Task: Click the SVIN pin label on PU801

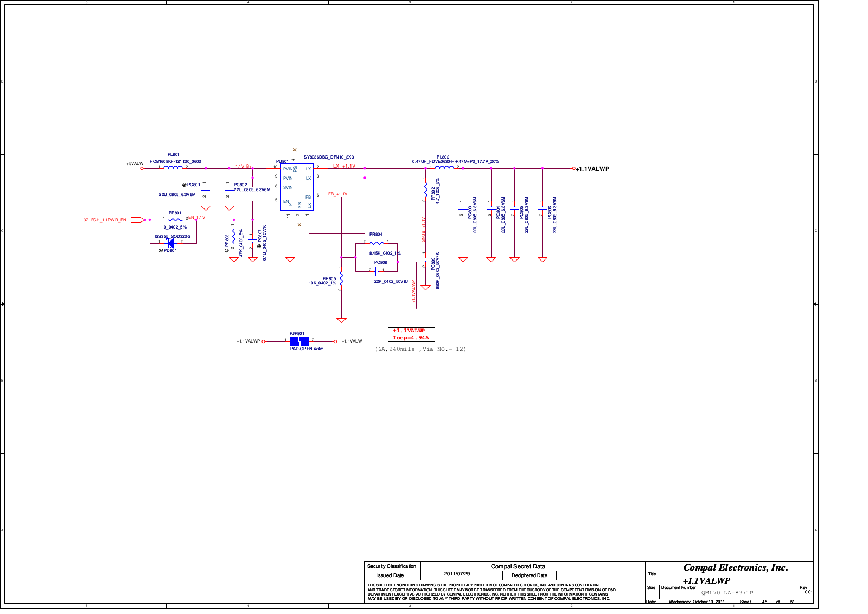Action: [288, 187]
